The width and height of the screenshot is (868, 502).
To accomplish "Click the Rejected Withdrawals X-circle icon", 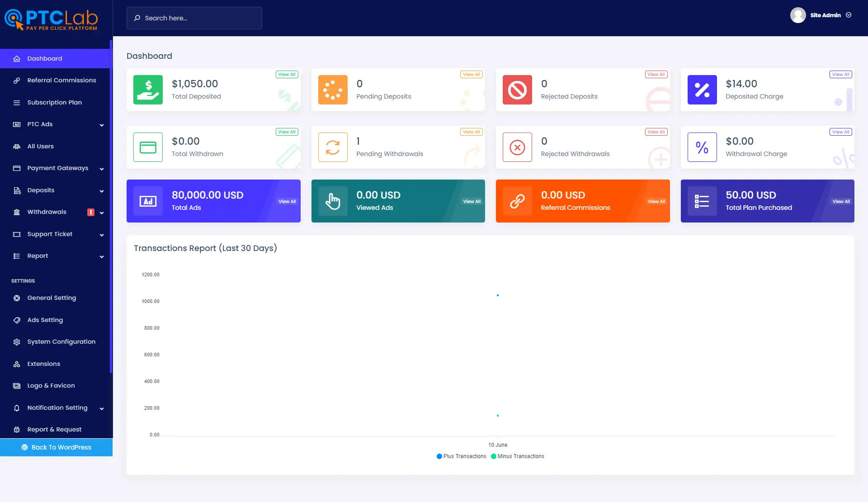I will pyautogui.click(x=517, y=147).
